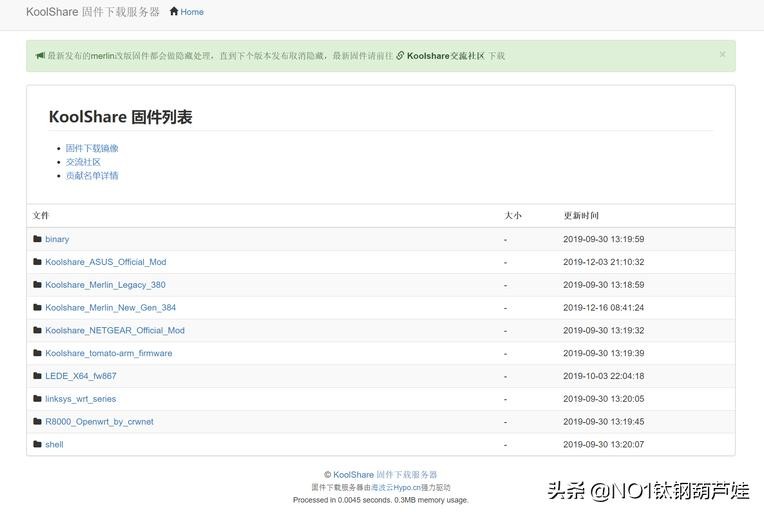Open the Koolshare交流社区 link in banner
764x515 pixels.
(x=445, y=56)
